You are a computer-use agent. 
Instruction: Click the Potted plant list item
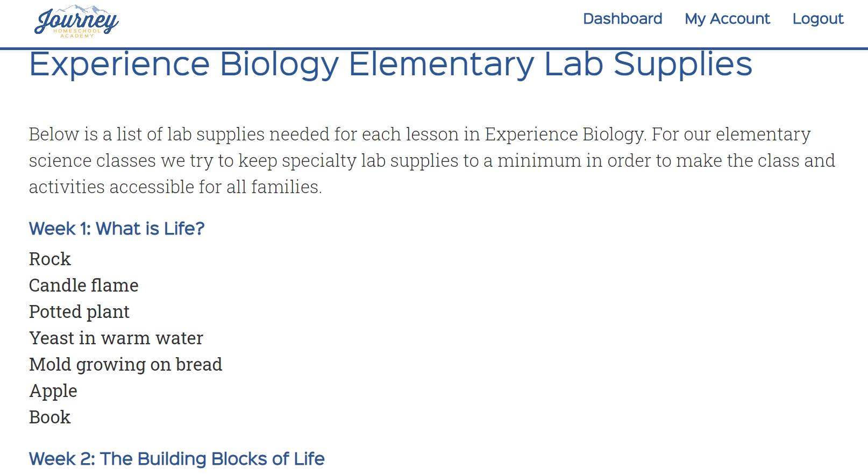click(79, 312)
